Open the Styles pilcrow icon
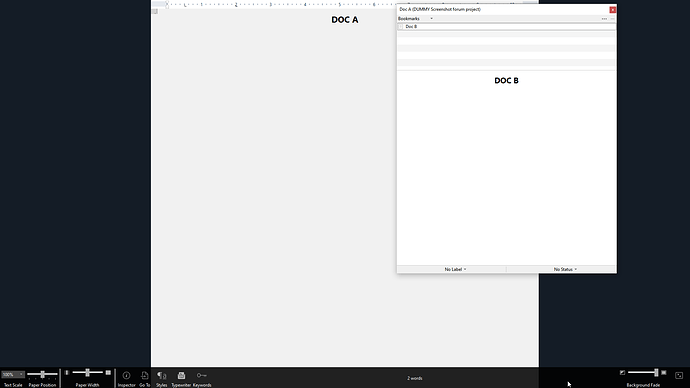Image resolution: width=690 pixels, height=388 pixels. point(161,375)
